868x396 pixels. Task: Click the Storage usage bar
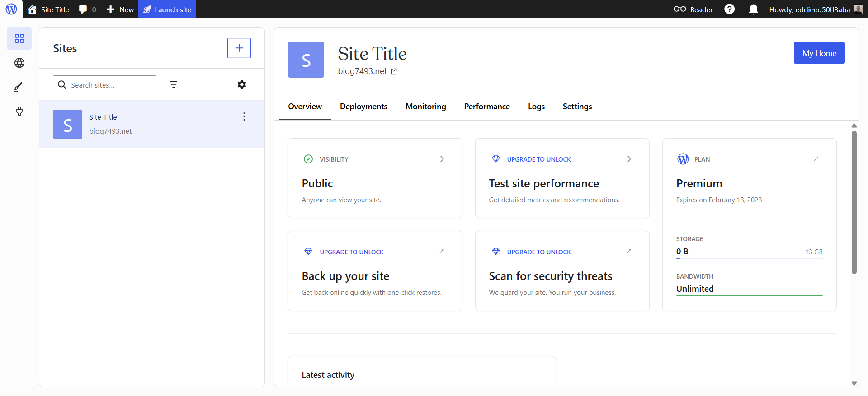pyautogui.click(x=749, y=259)
